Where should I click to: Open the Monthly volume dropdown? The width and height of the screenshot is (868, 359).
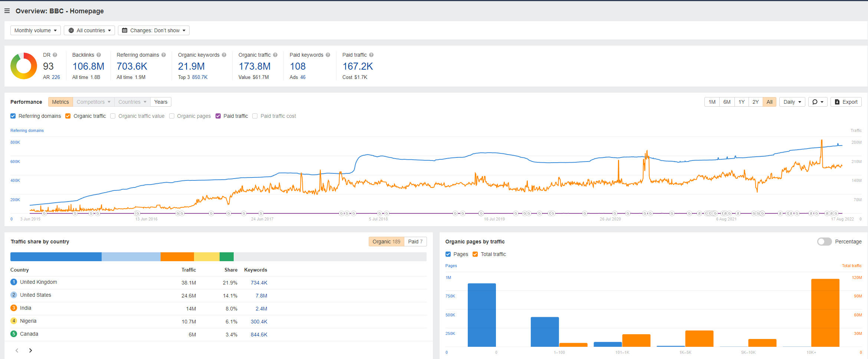[x=36, y=30]
